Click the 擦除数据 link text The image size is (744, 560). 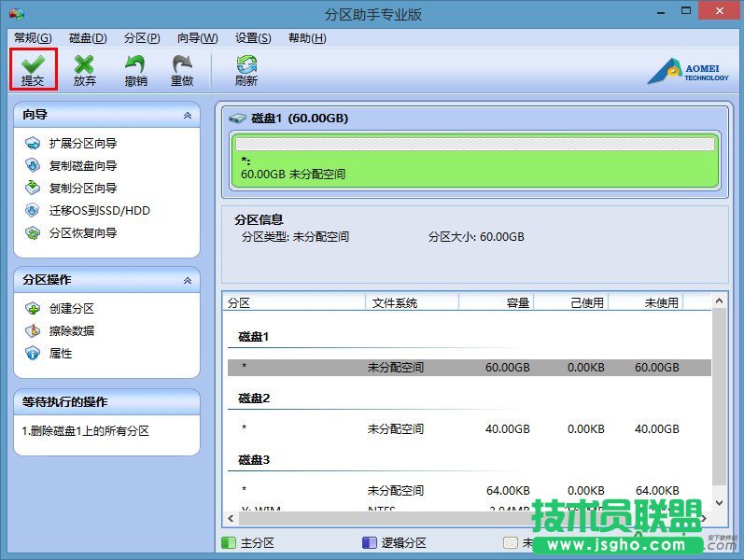72,330
